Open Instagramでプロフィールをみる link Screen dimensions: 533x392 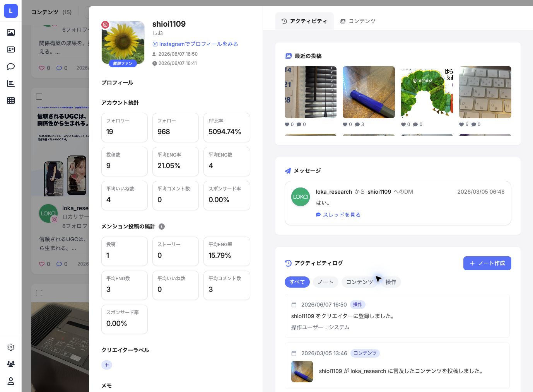(195, 44)
